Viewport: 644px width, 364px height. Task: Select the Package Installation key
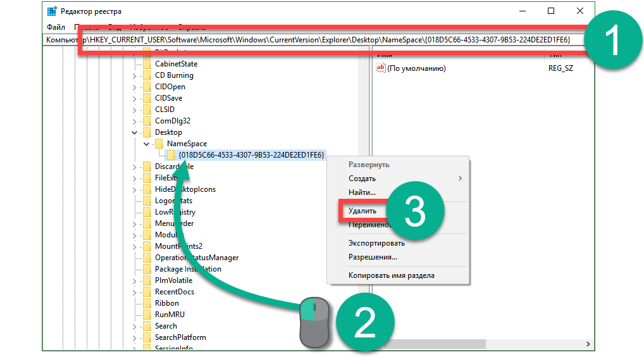(188, 269)
